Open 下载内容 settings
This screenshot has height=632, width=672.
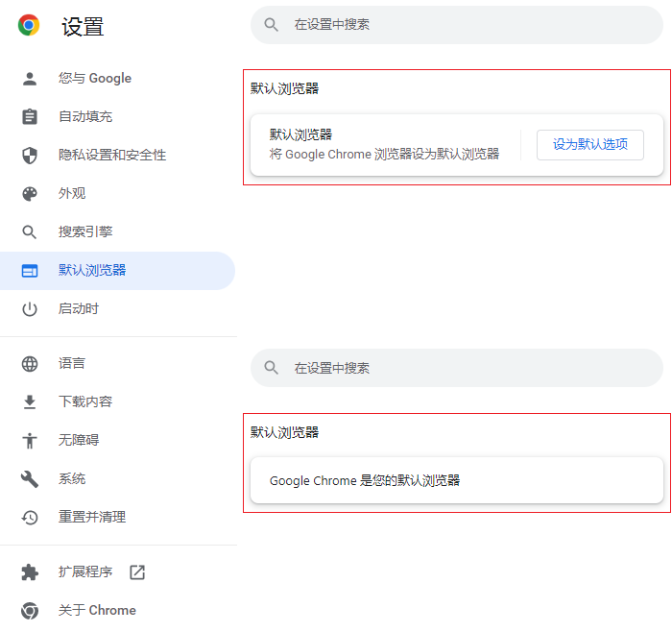pos(117,401)
